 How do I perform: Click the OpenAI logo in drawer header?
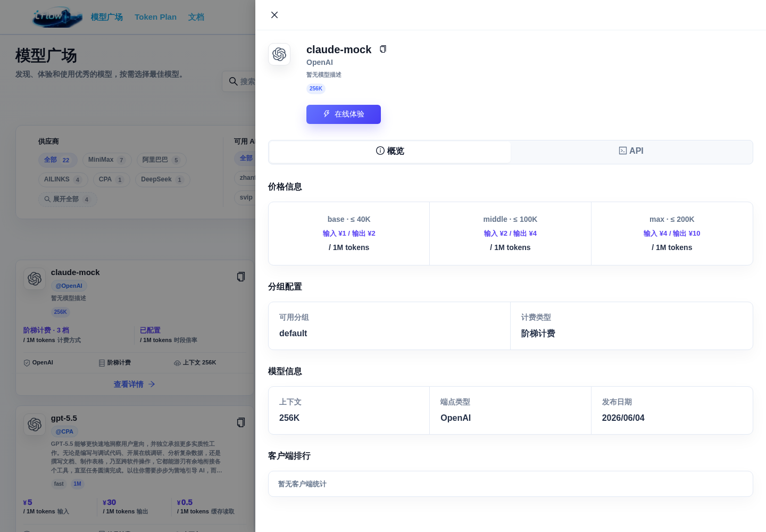click(x=279, y=54)
